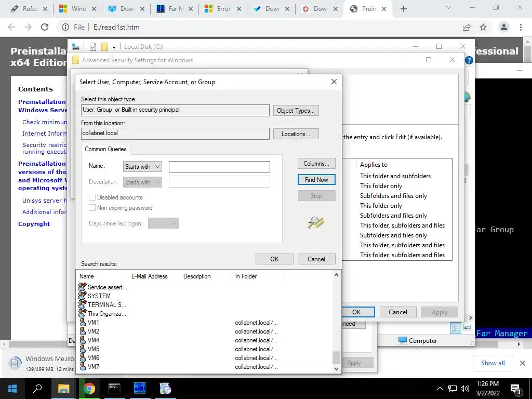Click the blue help icon in Explorer
Viewport: 532px width, 399px height.
point(469,60)
